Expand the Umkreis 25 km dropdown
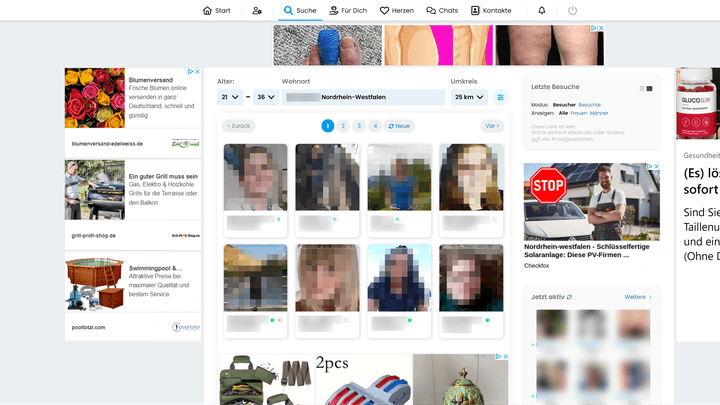The width and height of the screenshot is (720, 405). click(468, 97)
